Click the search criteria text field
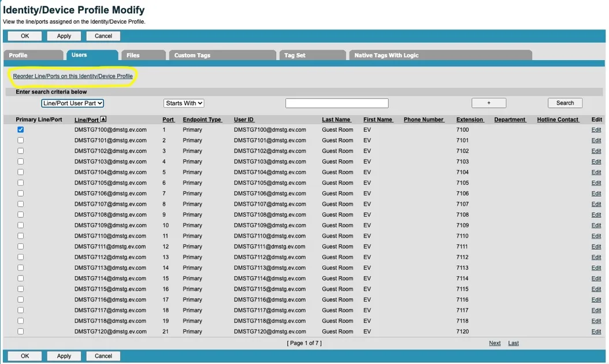609x364 pixels. tap(337, 103)
